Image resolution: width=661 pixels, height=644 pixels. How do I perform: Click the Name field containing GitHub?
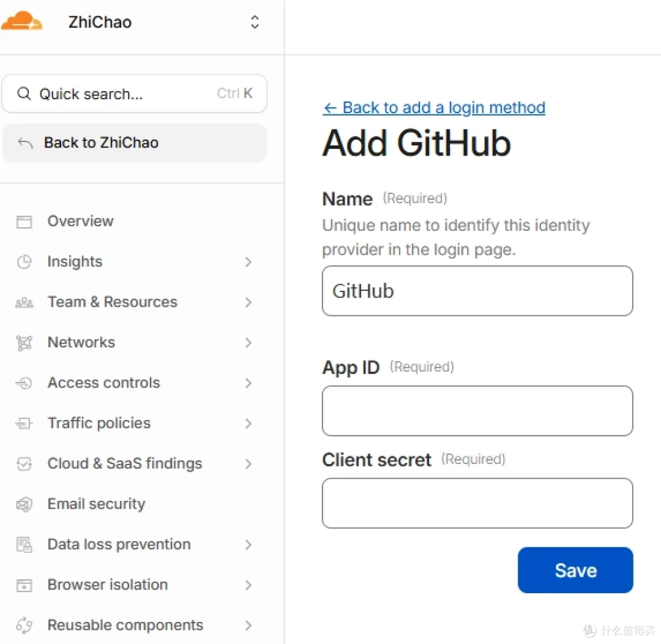click(x=477, y=291)
